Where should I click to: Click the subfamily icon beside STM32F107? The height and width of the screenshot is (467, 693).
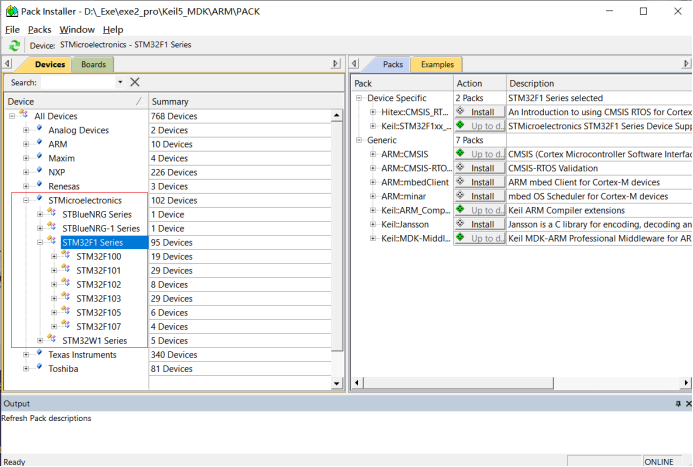pos(66,326)
